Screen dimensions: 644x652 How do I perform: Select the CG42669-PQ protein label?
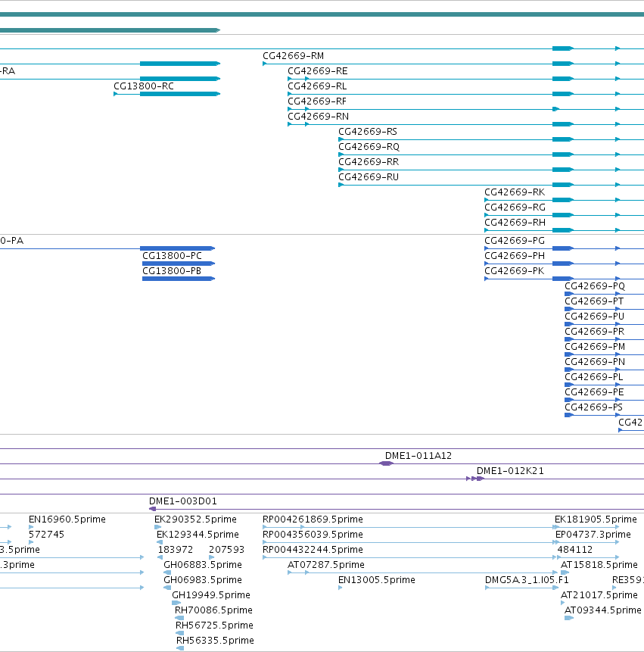[x=595, y=286]
